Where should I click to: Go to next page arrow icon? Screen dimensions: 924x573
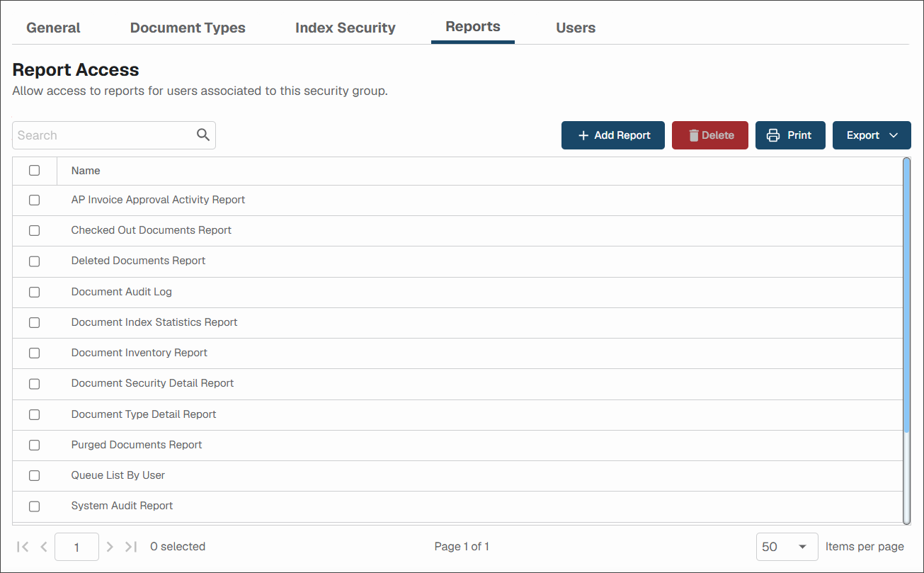click(x=110, y=547)
